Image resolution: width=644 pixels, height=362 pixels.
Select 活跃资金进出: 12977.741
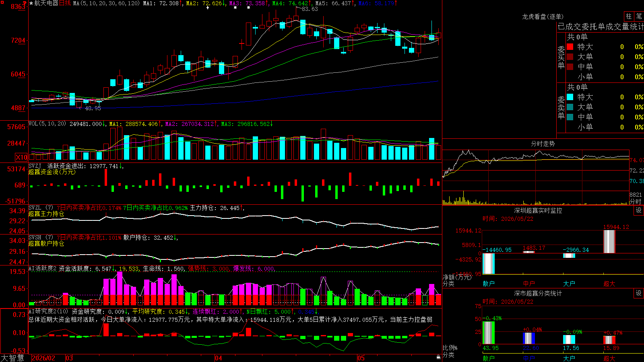(83, 166)
